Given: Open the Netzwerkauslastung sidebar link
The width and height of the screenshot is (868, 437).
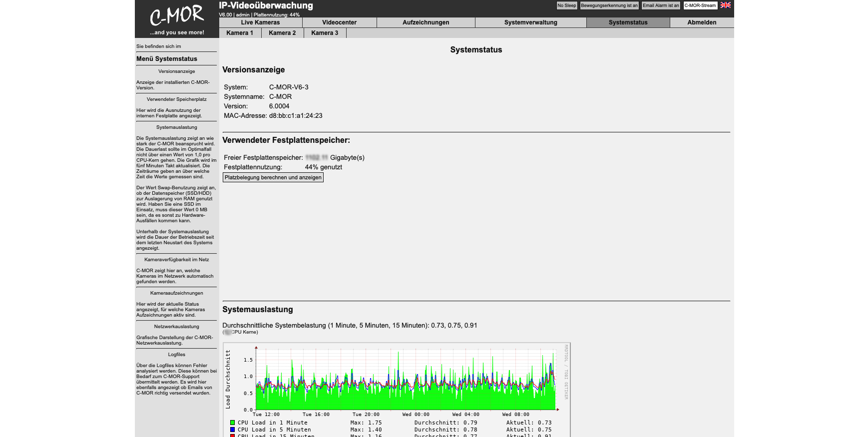Looking at the screenshot, I should click(x=176, y=327).
